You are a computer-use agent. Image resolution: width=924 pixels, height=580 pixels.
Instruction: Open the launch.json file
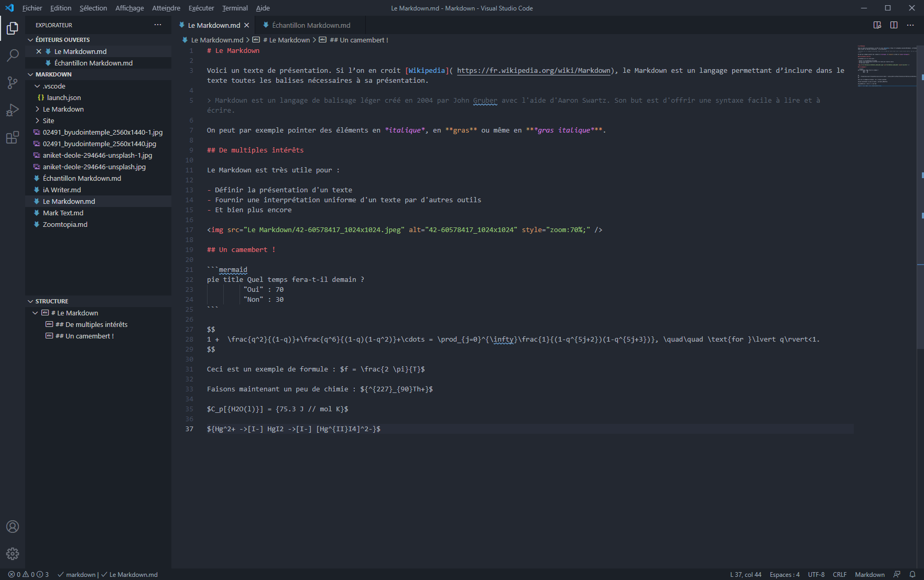[x=64, y=97]
